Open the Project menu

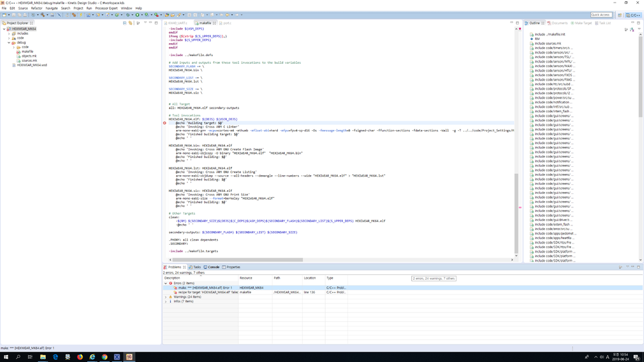78,8
